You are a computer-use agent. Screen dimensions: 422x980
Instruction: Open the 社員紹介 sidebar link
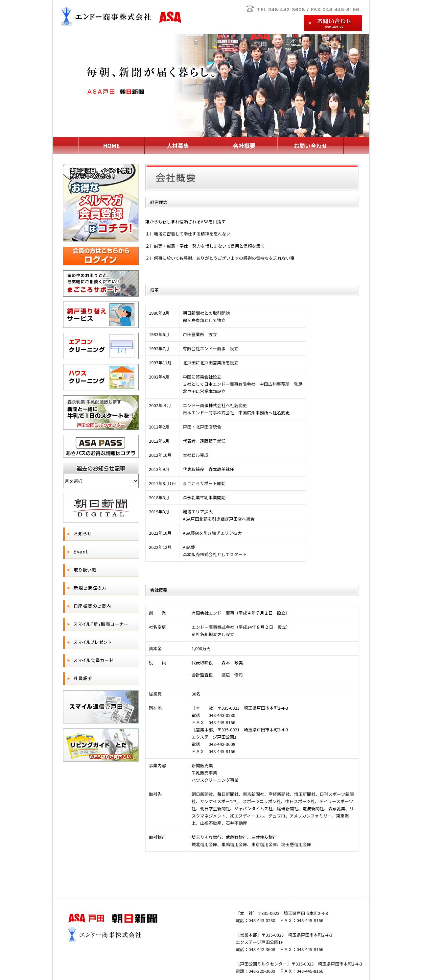tap(101, 678)
